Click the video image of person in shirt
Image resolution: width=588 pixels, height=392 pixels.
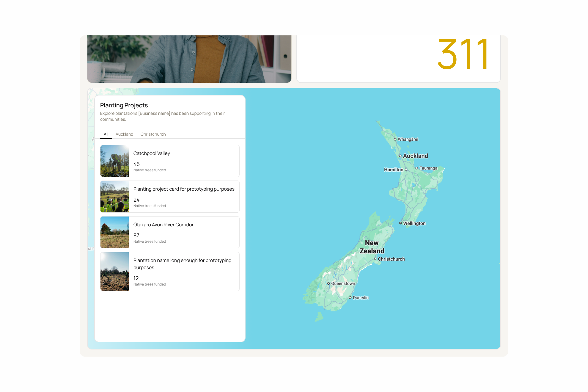point(189,59)
